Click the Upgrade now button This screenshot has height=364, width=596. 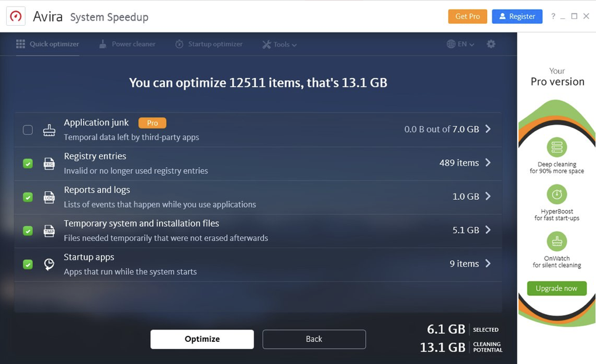557,288
